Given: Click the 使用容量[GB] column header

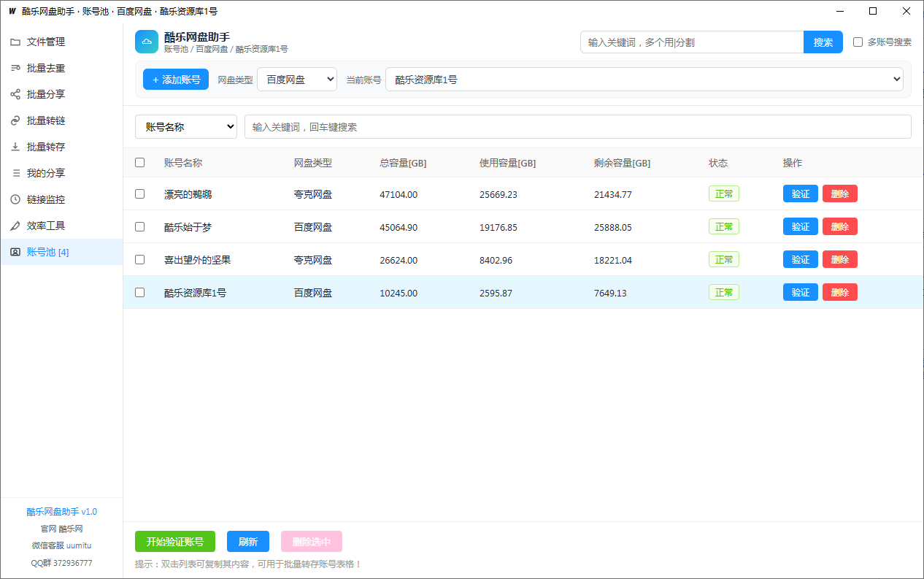Looking at the screenshot, I should point(507,164).
